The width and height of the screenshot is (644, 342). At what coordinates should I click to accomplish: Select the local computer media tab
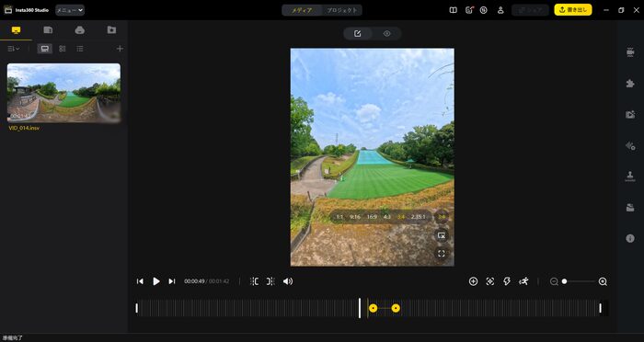click(16, 30)
